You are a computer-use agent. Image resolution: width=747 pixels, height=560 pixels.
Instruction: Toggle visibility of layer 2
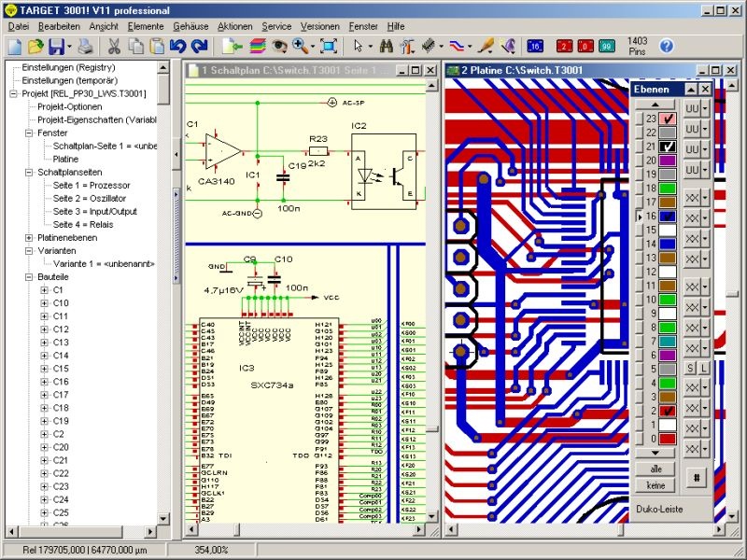click(x=668, y=411)
